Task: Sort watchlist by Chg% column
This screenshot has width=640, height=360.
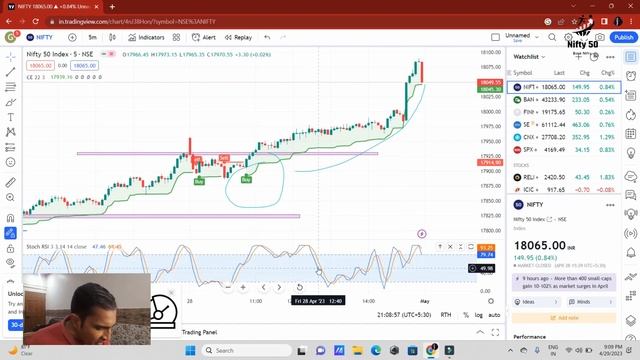Action: 607,73
